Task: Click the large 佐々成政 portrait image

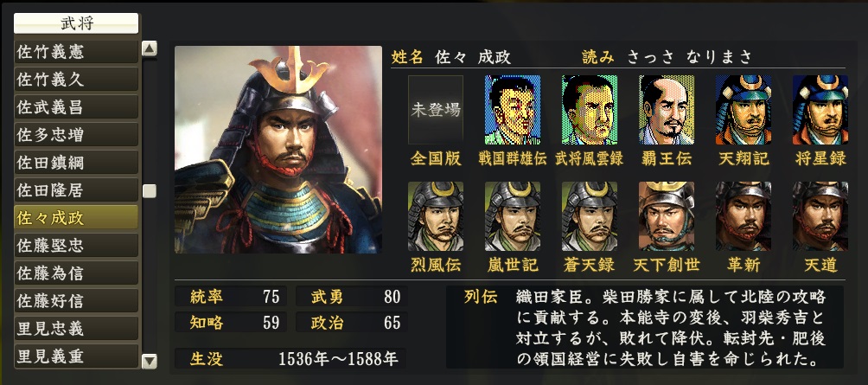Action: [278, 150]
